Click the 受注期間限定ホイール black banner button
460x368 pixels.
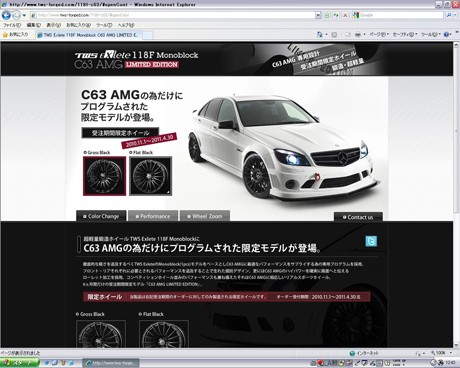(x=120, y=133)
